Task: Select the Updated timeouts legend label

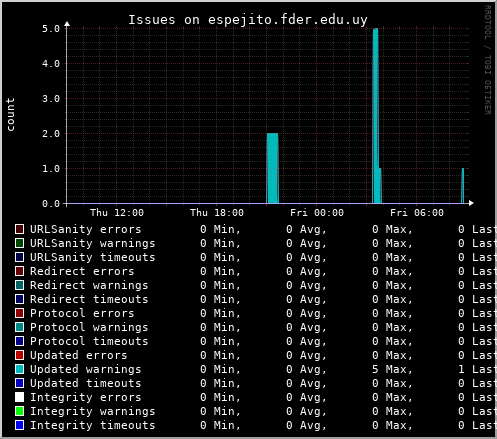Action: click(86, 383)
